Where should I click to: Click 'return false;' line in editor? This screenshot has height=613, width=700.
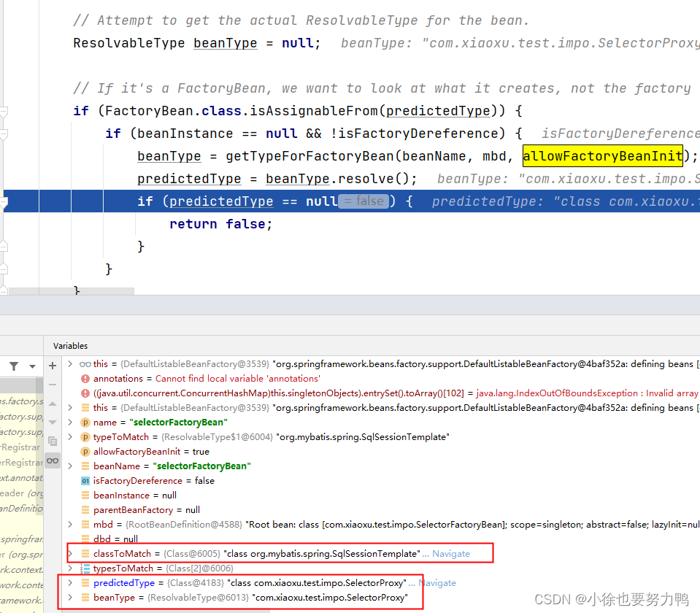click(x=220, y=224)
